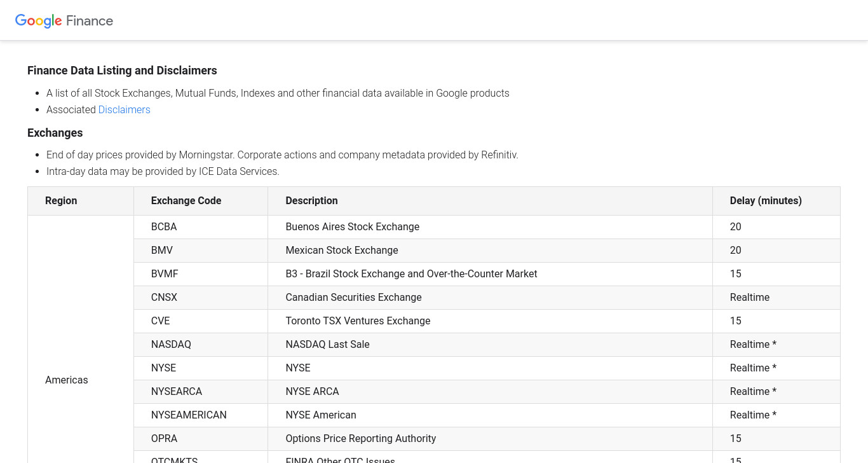Select the OPRA exchange code cell
Image resolution: width=868 pixels, height=463 pixels.
201,439
